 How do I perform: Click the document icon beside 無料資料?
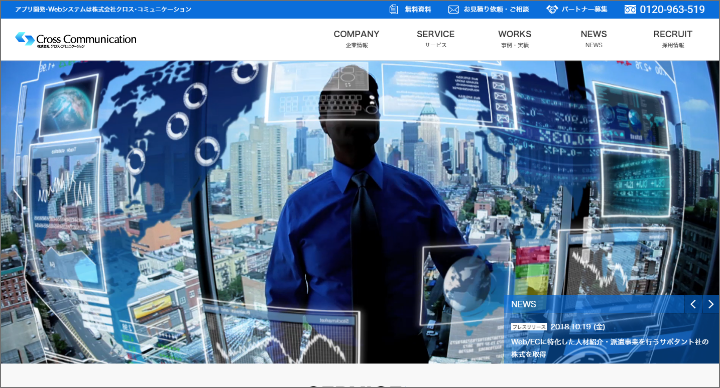click(x=394, y=9)
